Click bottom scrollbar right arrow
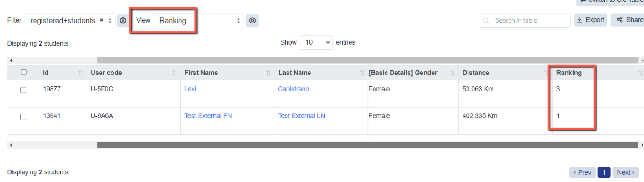 point(642,145)
